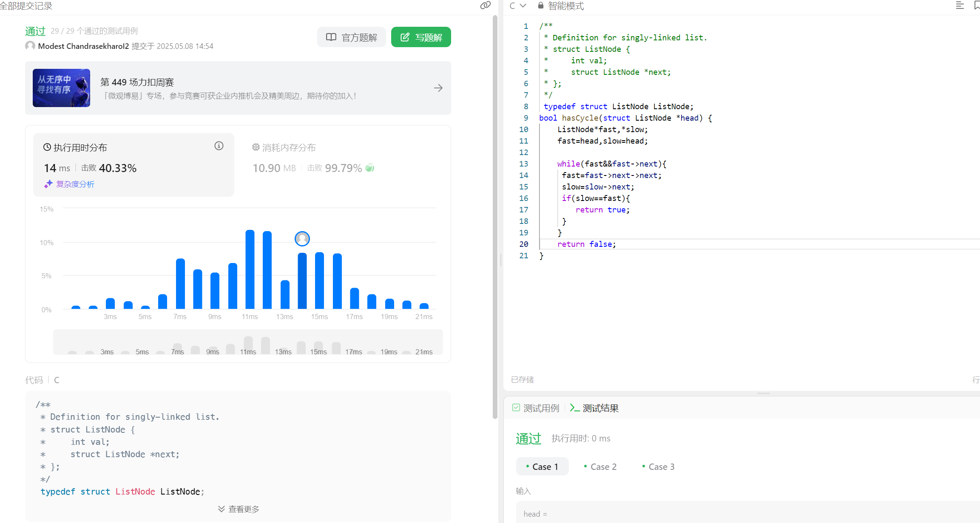Click the bookmark icon in editor header

(977, 6)
